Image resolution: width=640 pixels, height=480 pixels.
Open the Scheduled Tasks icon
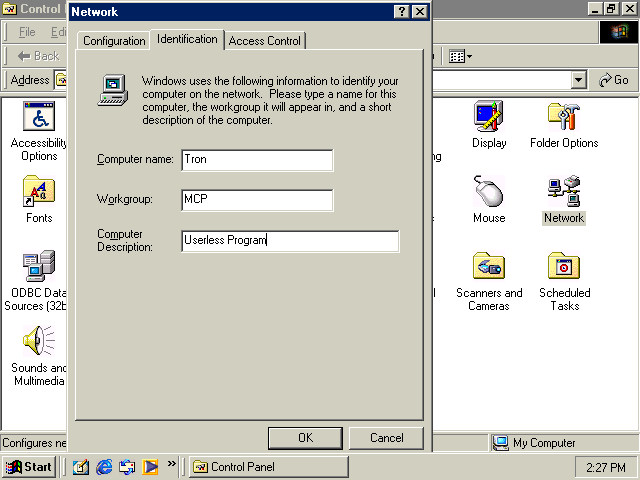coord(564,266)
